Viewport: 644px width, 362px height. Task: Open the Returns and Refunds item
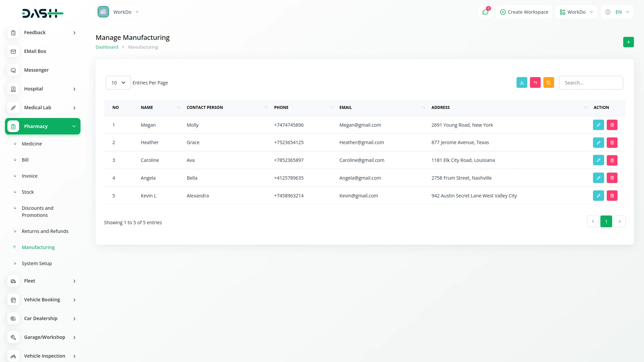tap(45, 231)
